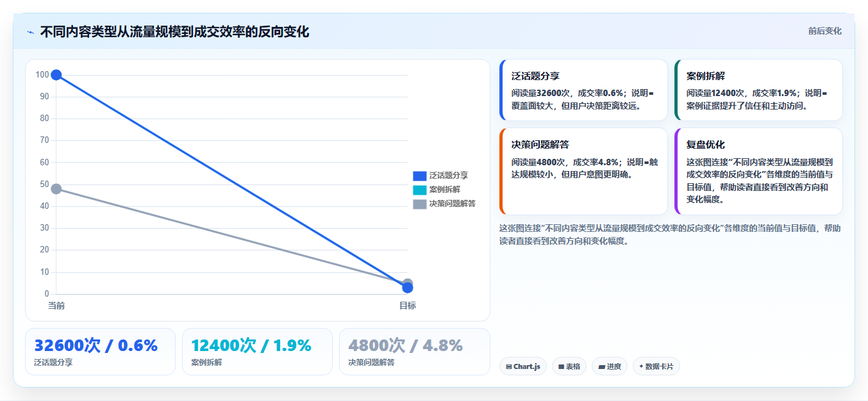Click the panel title 不同内容类型从流量规模到成交效率的反向变化

click(174, 32)
